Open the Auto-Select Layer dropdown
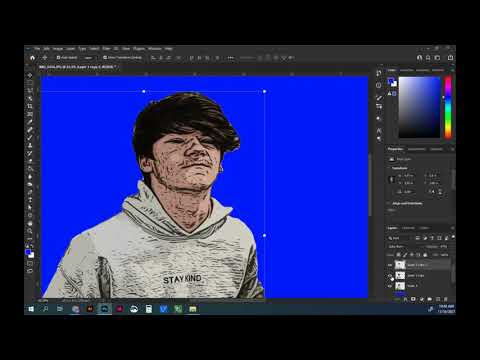Viewport: 480px width, 360px height. (x=88, y=58)
